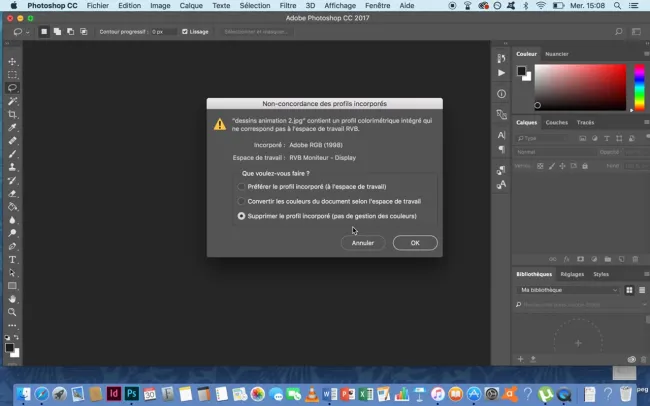Select the Crop tool
This screenshot has height=406, width=650.
click(12, 114)
